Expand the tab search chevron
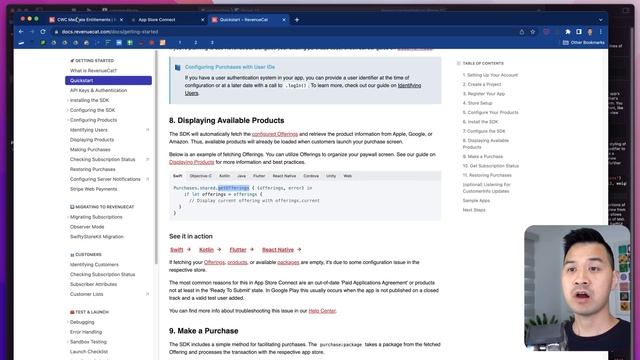 tap(600, 20)
